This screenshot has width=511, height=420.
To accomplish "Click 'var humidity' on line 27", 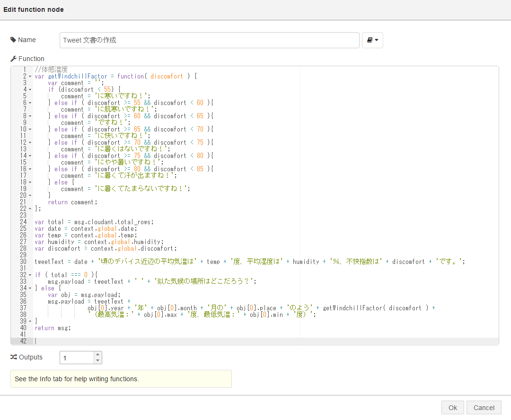I will pos(54,242).
